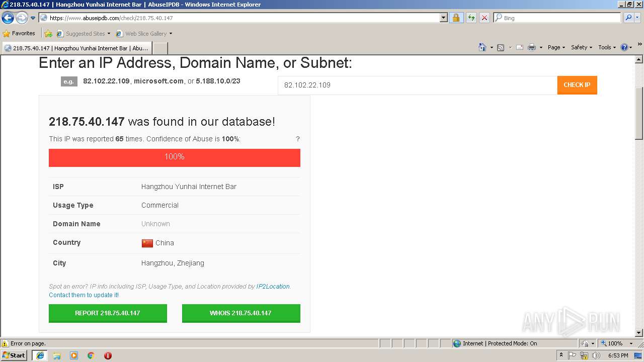Expand the Feeds icon dropdown arrow

[x=510, y=47]
